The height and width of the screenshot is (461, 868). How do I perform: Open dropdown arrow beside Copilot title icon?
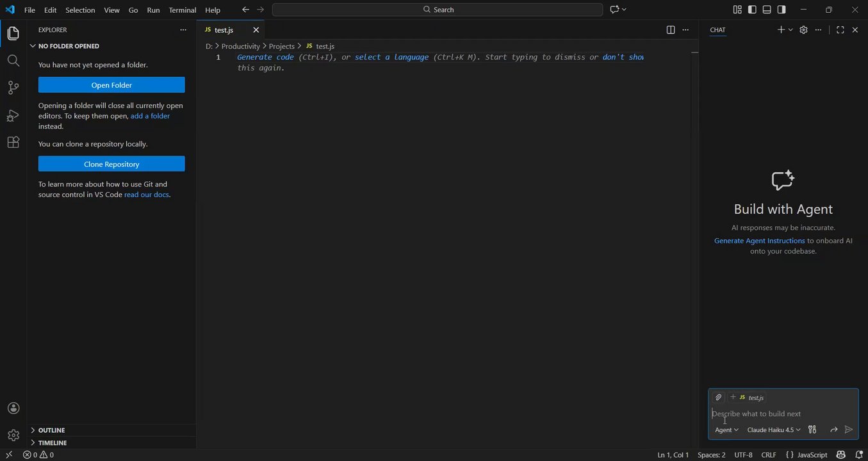pyautogui.click(x=624, y=10)
